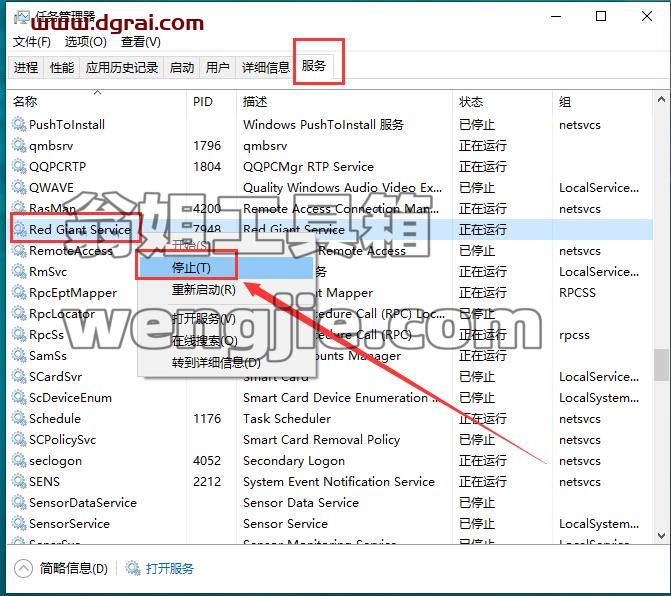
Task: Click the System Event Notification Service description
Action: (x=339, y=482)
